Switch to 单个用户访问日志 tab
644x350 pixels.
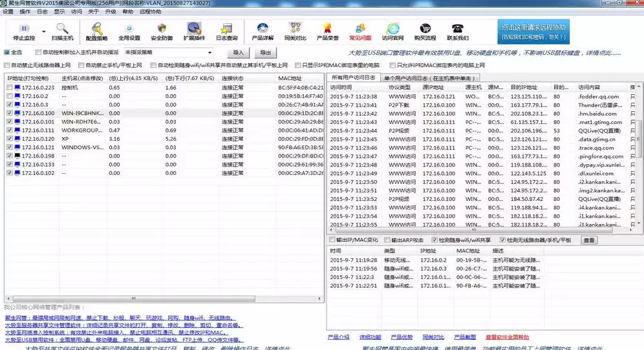429,78
